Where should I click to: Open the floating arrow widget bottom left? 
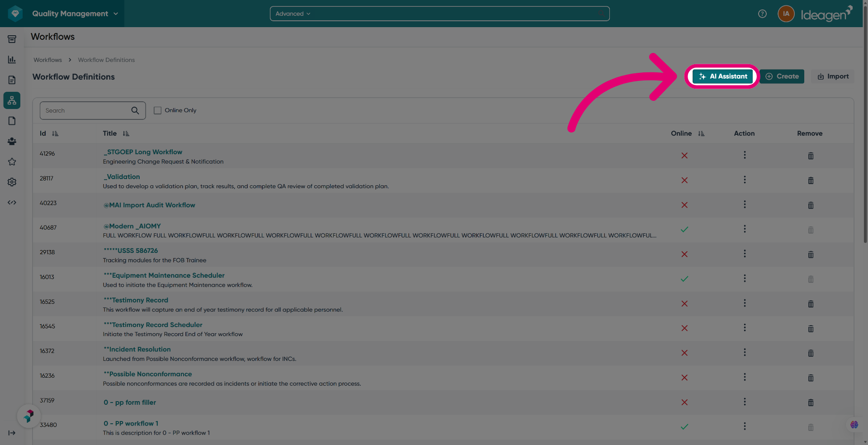pyautogui.click(x=29, y=416)
